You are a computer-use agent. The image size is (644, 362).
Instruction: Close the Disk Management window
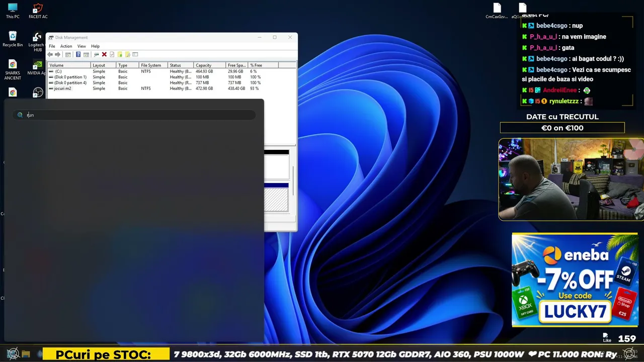point(290,37)
